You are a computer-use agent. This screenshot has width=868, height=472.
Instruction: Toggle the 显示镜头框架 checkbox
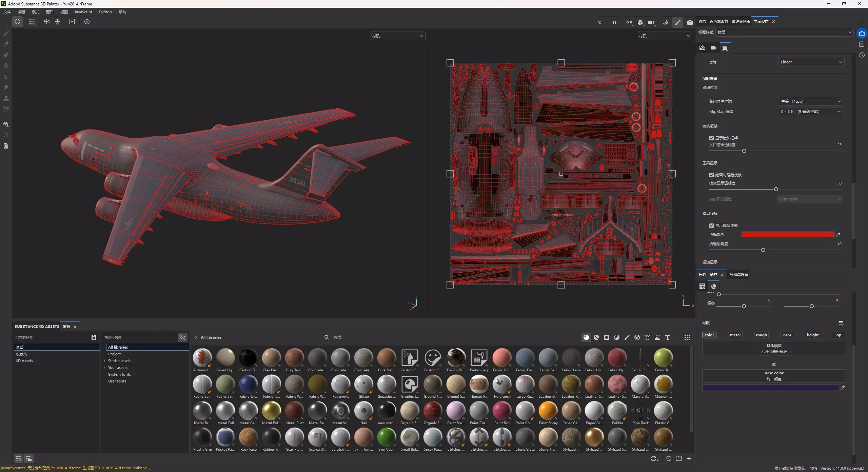click(711, 138)
